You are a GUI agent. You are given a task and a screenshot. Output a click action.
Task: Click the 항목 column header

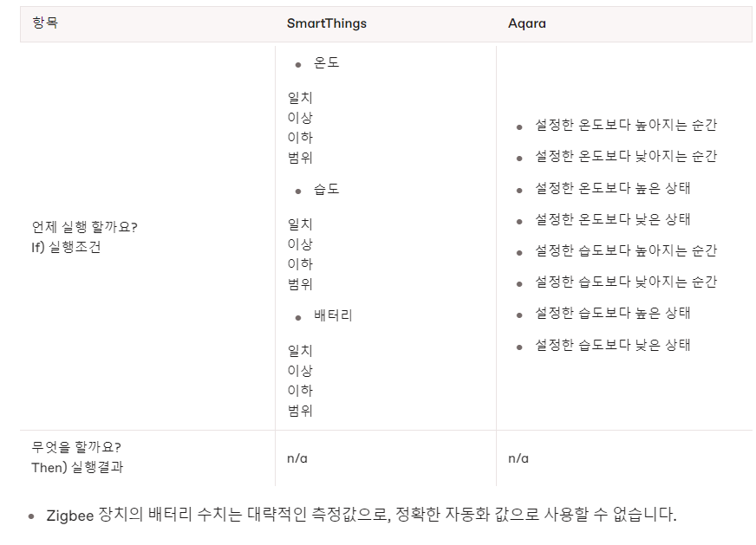tap(45, 23)
